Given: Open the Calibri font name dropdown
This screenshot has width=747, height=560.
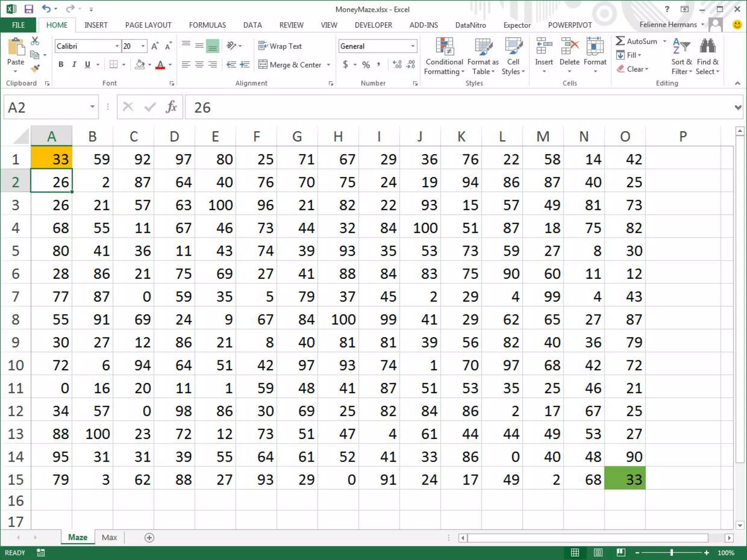Looking at the screenshot, I should click(x=117, y=46).
